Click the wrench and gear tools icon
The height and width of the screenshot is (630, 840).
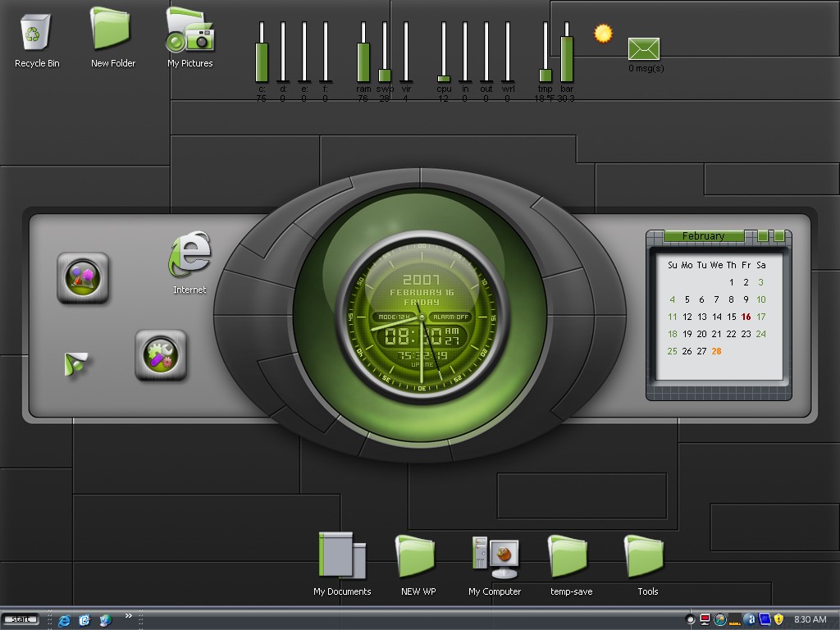click(x=161, y=354)
